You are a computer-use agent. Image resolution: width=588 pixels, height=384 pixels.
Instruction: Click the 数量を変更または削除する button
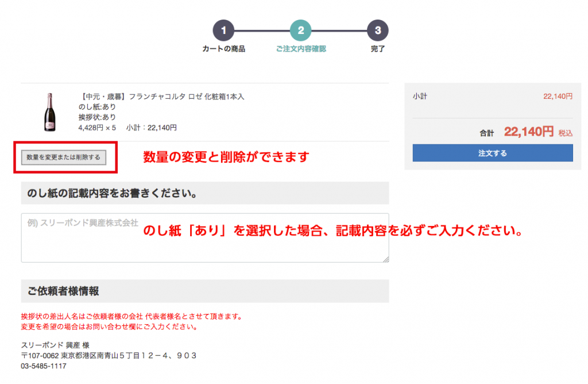(63, 157)
